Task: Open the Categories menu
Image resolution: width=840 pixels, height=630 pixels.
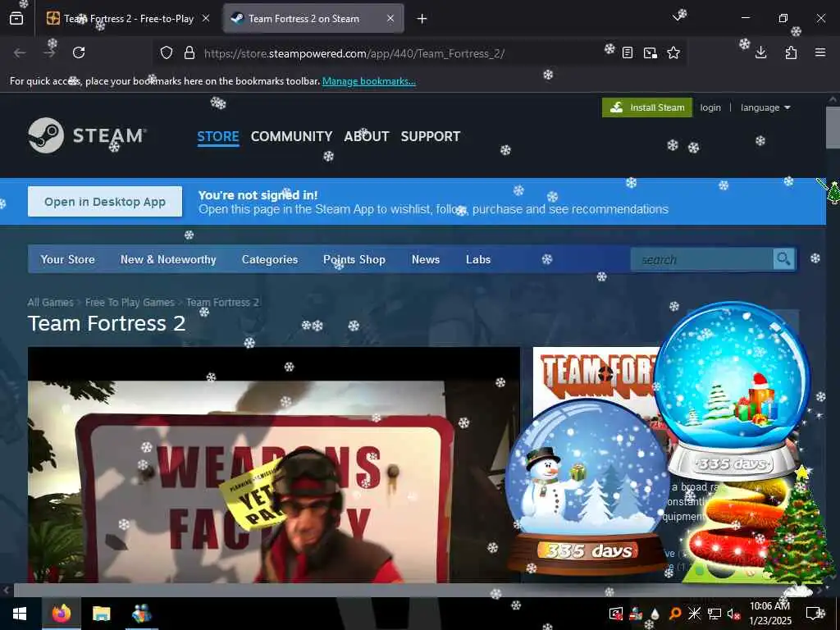Action: point(269,259)
